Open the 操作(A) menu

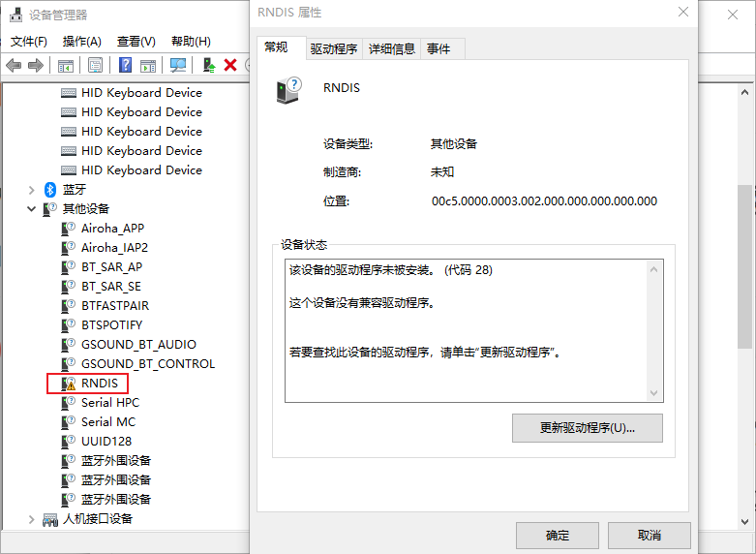coord(82,42)
